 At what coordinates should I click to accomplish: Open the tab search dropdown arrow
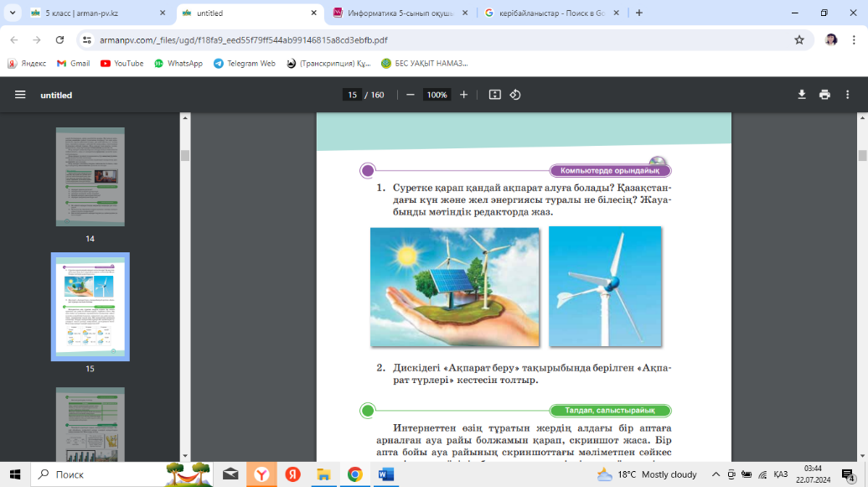pos(13,13)
